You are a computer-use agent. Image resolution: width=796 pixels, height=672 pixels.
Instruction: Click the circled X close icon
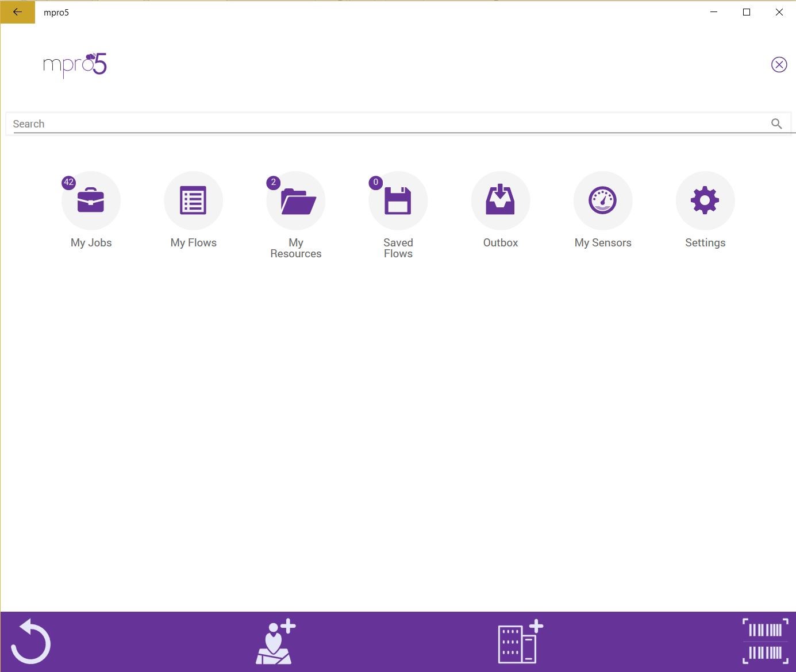(779, 64)
